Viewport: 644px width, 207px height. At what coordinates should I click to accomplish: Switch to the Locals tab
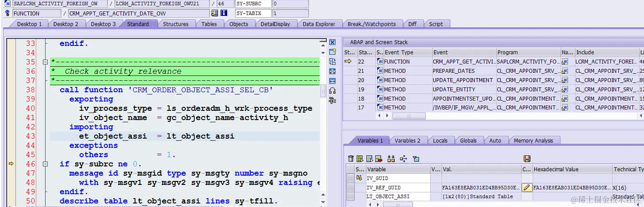click(440, 140)
